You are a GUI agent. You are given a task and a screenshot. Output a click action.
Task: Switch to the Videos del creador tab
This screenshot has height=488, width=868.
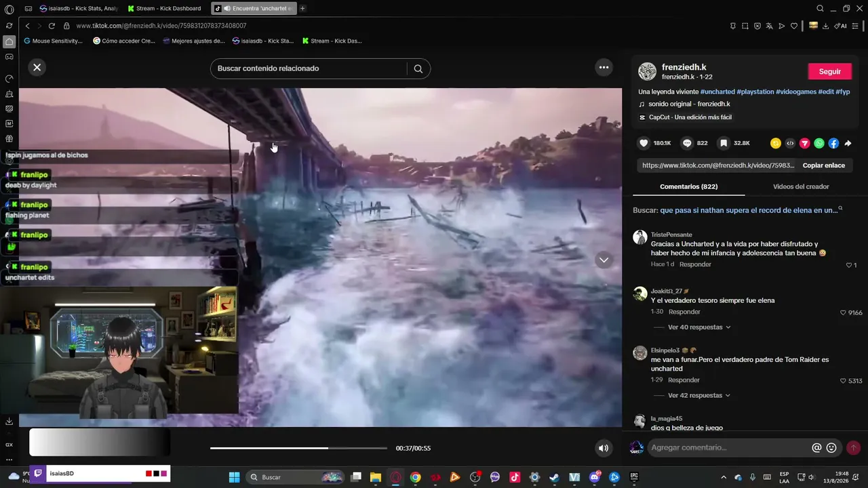coord(801,186)
